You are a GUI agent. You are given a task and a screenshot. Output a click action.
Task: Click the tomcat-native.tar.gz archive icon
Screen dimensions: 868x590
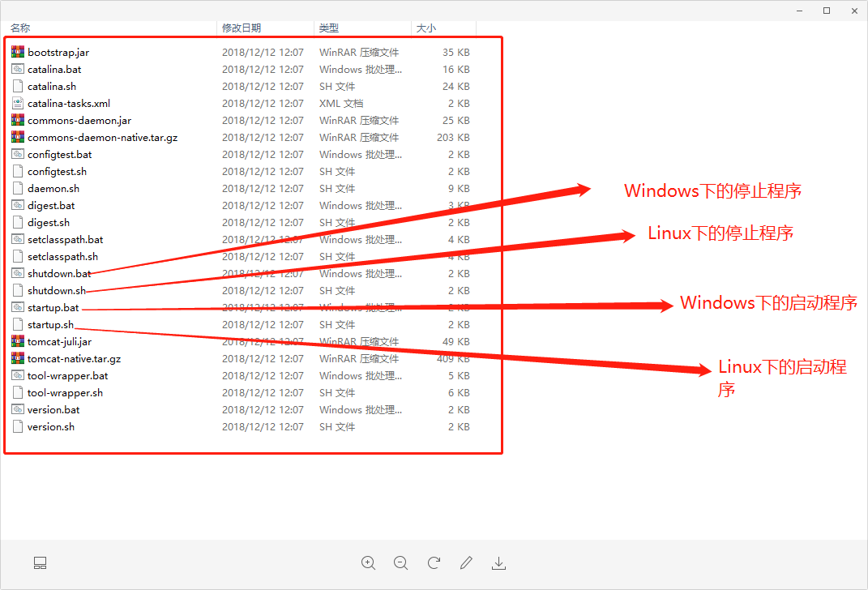point(18,359)
